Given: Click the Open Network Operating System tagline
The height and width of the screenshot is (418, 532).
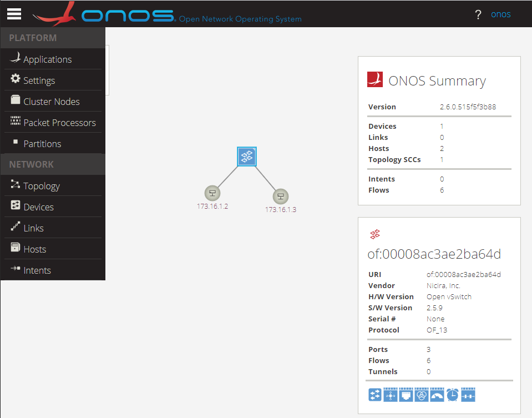Looking at the screenshot, I should point(240,19).
